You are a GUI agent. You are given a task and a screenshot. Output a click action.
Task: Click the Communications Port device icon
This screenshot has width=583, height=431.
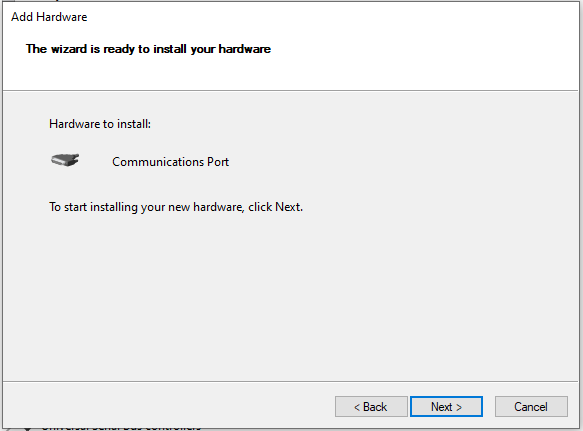pyautogui.click(x=65, y=160)
